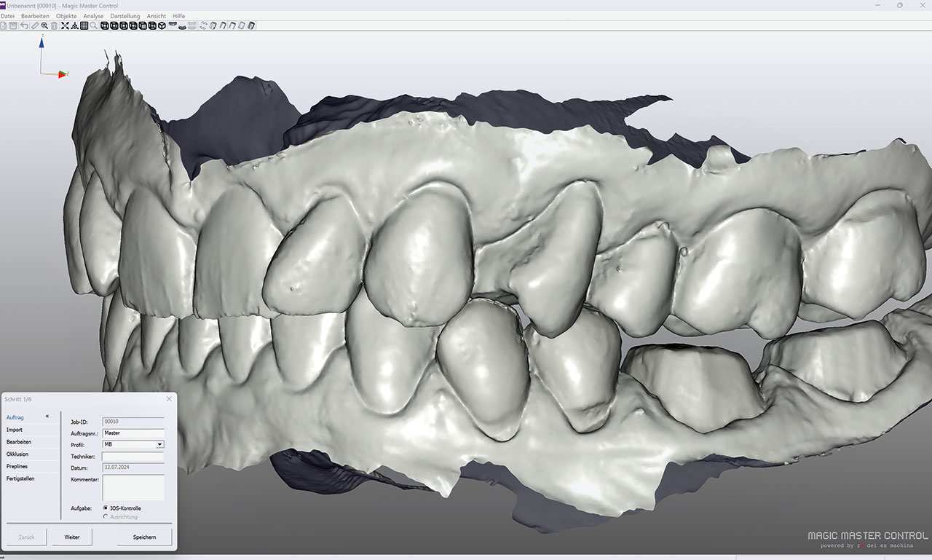Image resolution: width=932 pixels, height=560 pixels.
Task: Open the Objekte menu
Action: tap(66, 16)
